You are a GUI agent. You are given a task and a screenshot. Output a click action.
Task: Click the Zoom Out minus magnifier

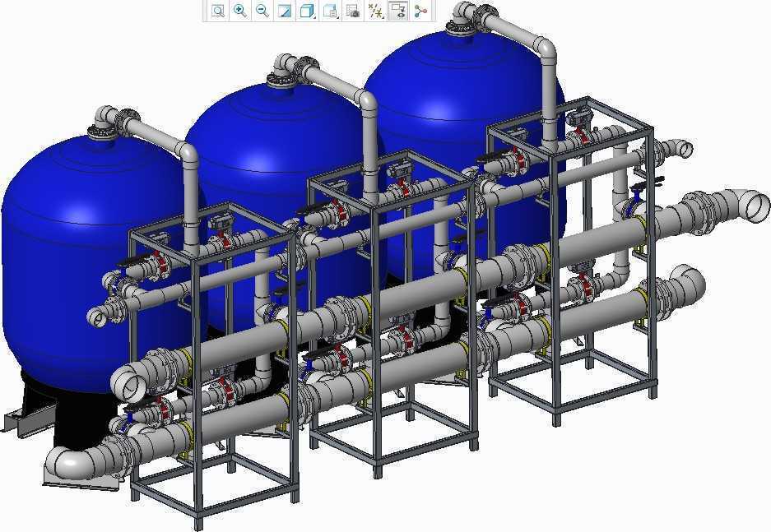(x=262, y=11)
